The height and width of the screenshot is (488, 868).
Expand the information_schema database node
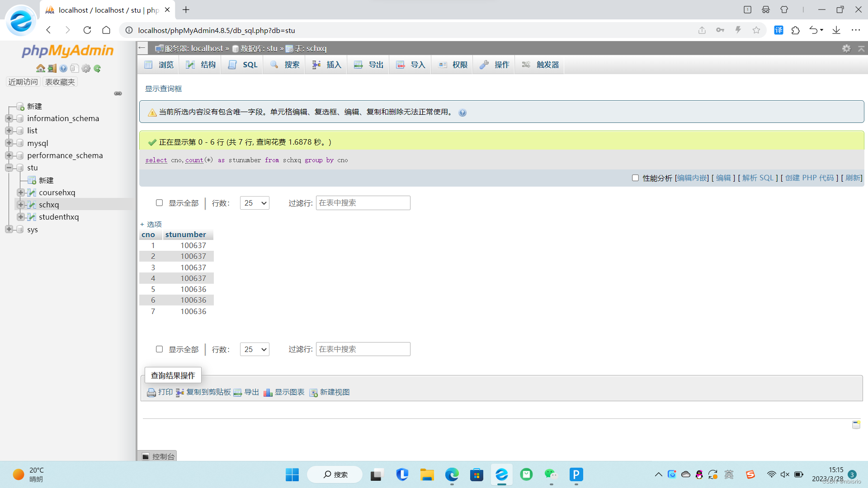9,118
